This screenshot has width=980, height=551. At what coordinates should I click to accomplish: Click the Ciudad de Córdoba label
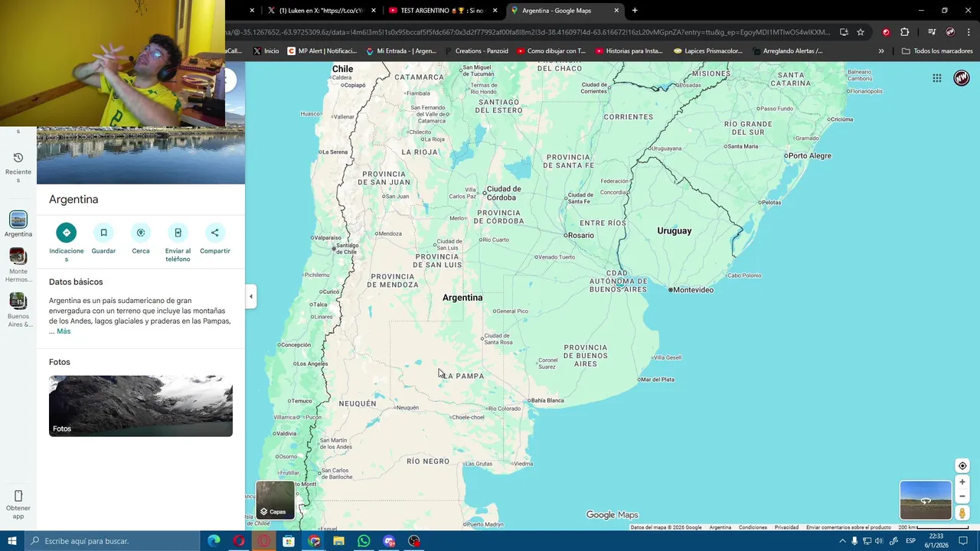point(502,193)
